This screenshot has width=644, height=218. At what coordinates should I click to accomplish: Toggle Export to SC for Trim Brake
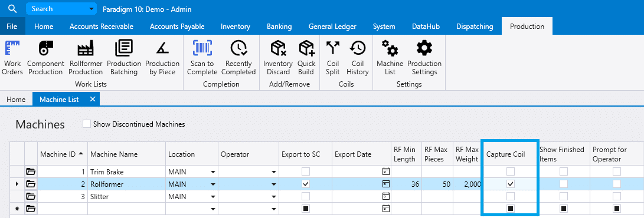pos(306,171)
